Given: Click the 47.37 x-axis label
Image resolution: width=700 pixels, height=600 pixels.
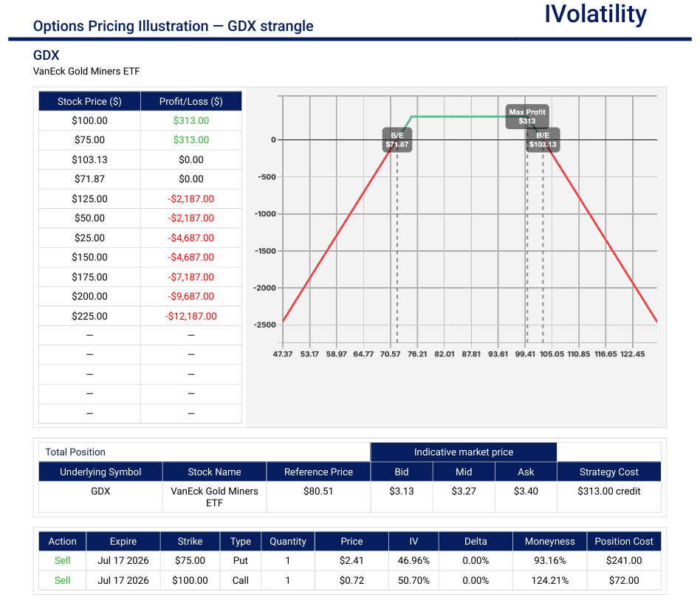Looking at the screenshot, I should point(283,354).
